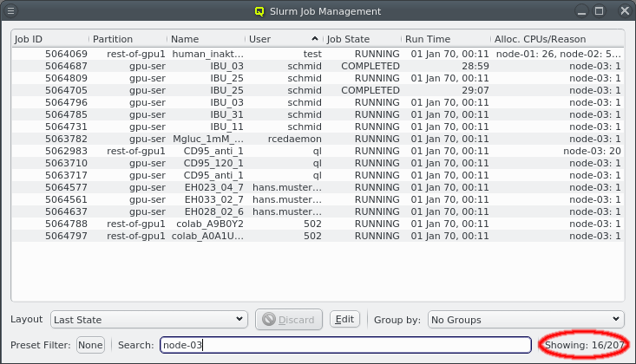This screenshot has width=636, height=364.
Task: Click the Slurm Q application icon in title bar
Action: click(259, 11)
